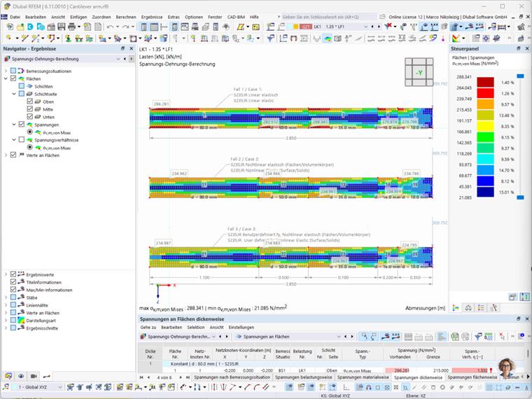Toggle the Tables panel toolbar icon
This screenshot has height=399, width=532.
point(154,27)
